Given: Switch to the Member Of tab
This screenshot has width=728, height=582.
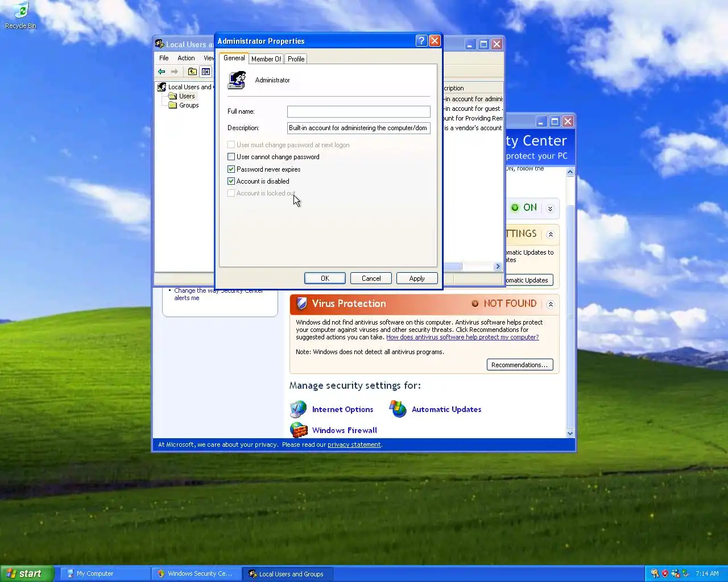Looking at the screenshot, I should coord(266,59).
